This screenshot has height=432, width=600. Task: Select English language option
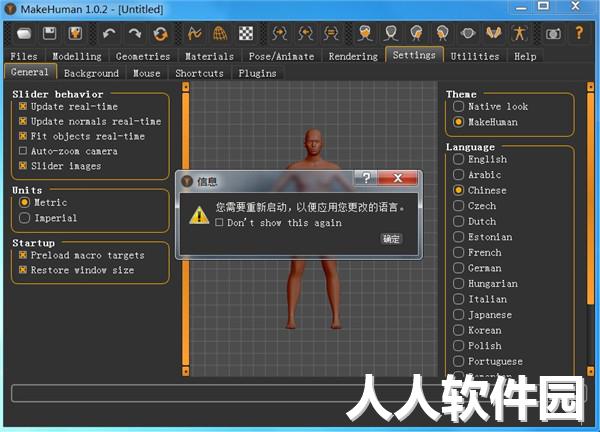[x=458, y=159]
